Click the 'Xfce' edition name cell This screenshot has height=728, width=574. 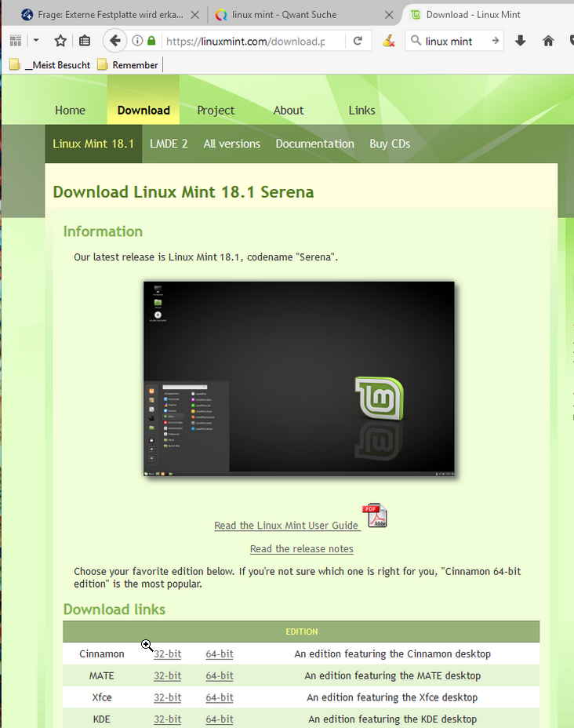pyautogui.click(x=102, y=697)
